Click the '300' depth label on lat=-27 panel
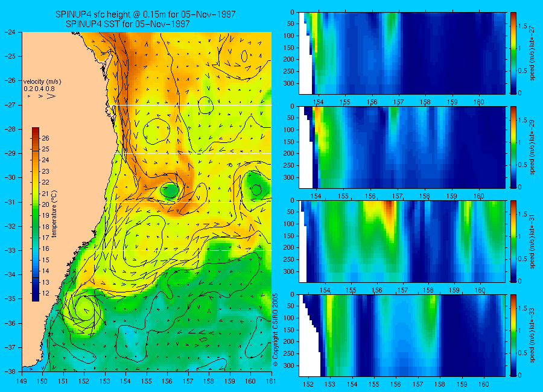Image resolution: width=543 pixels, height=392 pixels. pyautogui.click(x=288, y=83)
